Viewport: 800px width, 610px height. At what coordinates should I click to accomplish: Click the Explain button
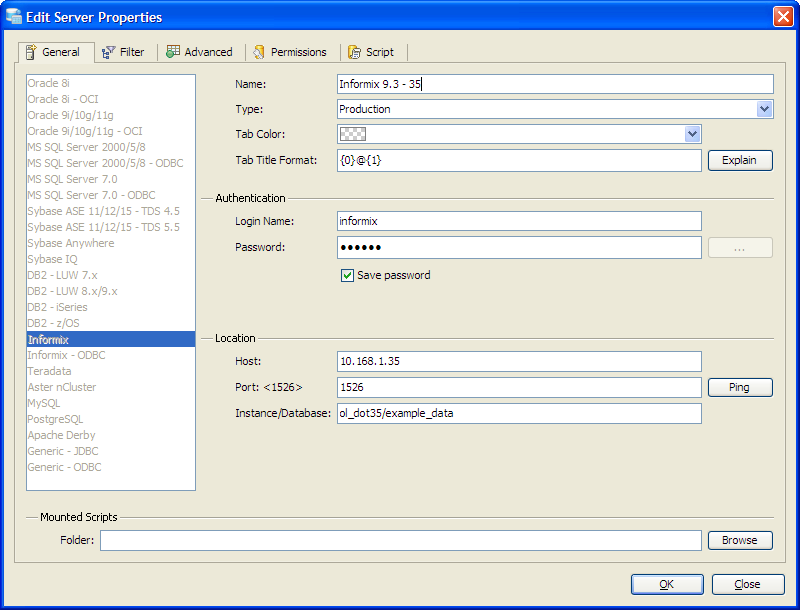[740, 160]
